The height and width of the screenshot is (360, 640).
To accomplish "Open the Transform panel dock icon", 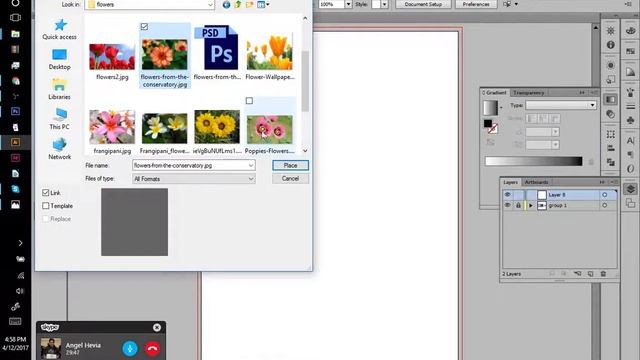I will coord(611,134).
